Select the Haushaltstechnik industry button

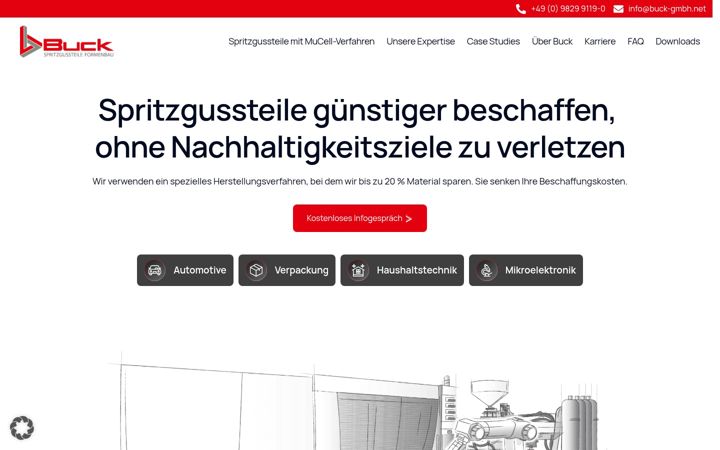click(402, 270)
